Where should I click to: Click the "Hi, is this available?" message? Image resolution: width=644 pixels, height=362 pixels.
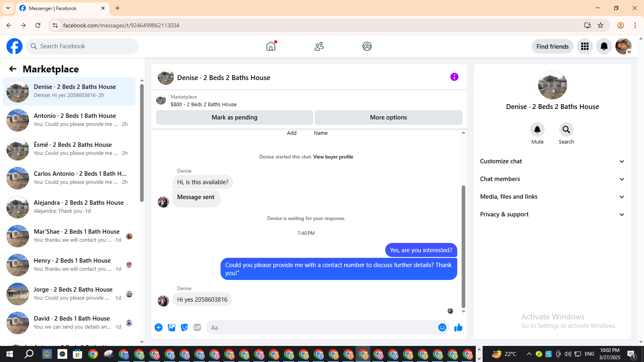(x=203, y=182)
